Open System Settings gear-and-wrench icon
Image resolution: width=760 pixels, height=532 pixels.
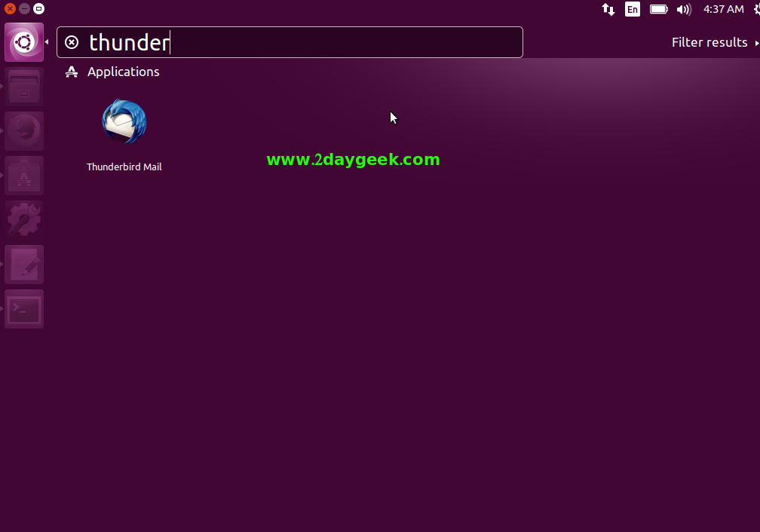[x=24, y=220]
